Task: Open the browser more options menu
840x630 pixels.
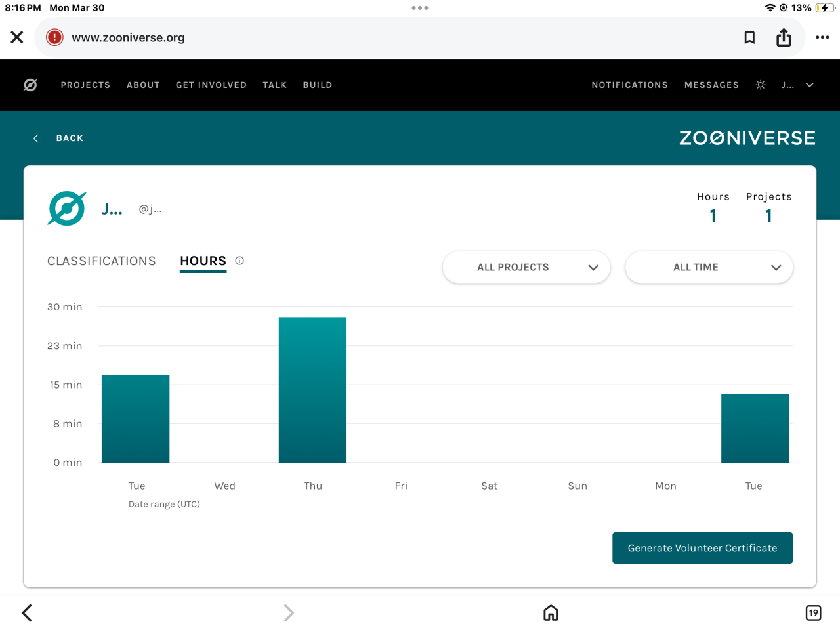Action: tap(822, 37)
